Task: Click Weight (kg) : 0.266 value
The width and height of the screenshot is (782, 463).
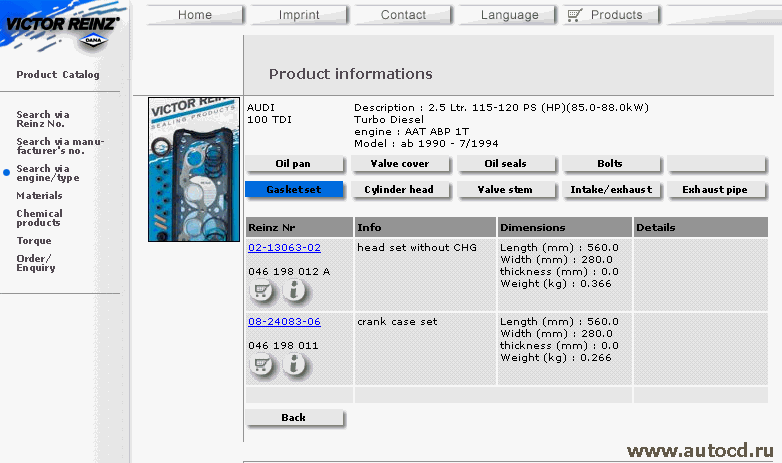Action: [x=556, y=358]
